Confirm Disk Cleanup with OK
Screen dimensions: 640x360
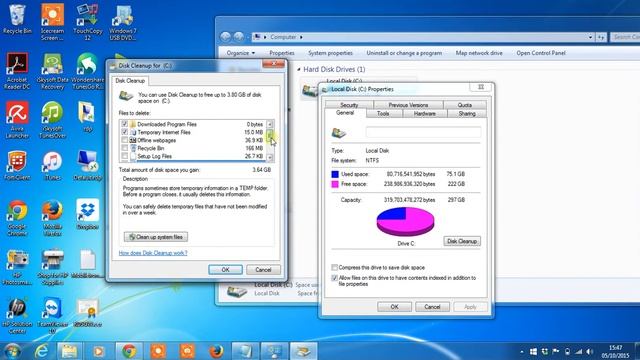225,270
